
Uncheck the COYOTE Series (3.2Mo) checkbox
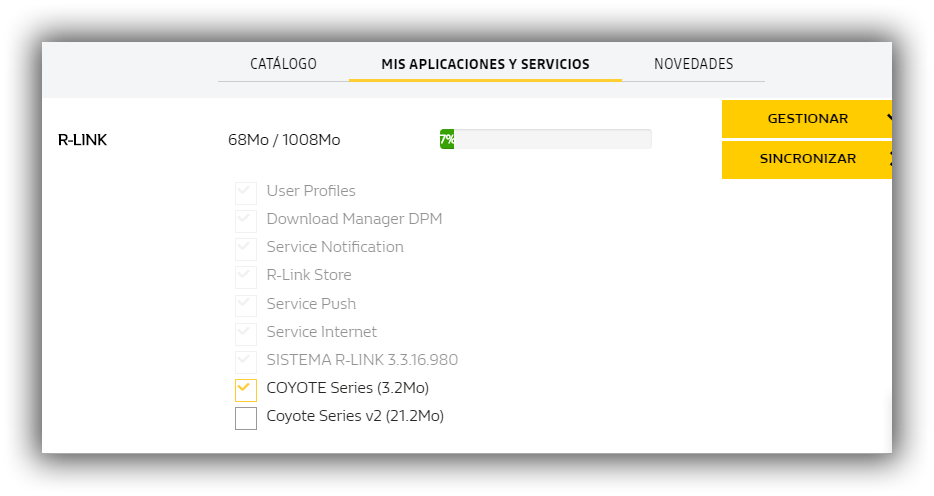pyautogui.click(x=246, y=389)
